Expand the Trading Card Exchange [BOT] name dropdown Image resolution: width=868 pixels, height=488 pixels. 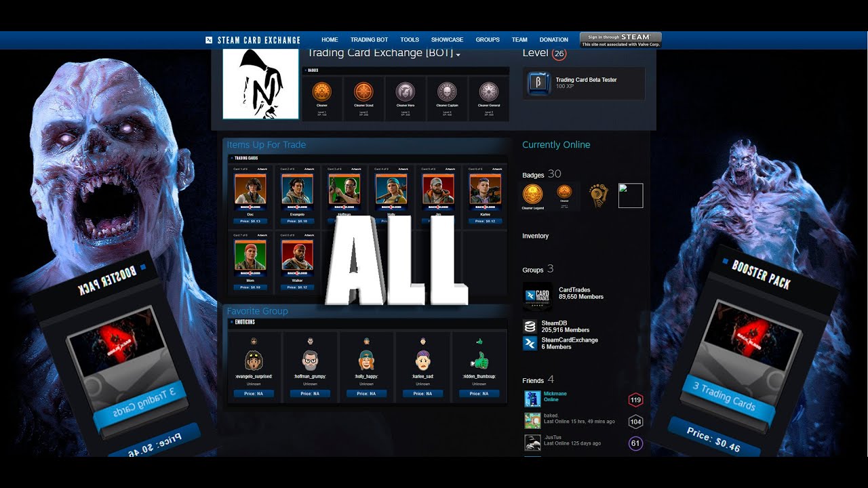click(x=458, y=55)
